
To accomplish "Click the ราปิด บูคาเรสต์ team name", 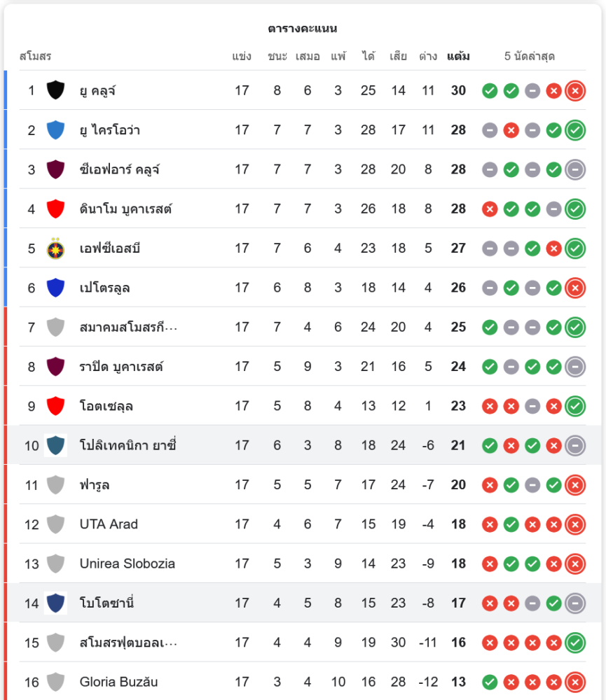I will (121, 367).
